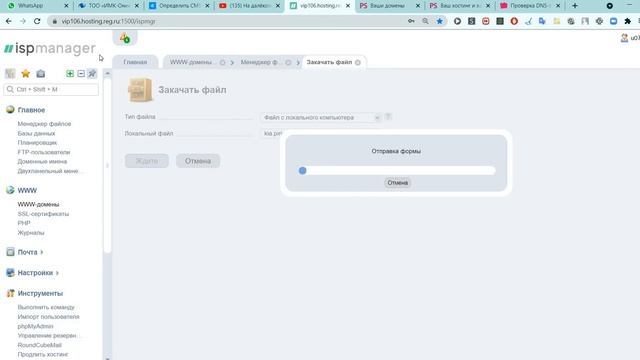Screen dimensions: 640x360
Task: Click the browser back arrow
Action: (9, 21)
